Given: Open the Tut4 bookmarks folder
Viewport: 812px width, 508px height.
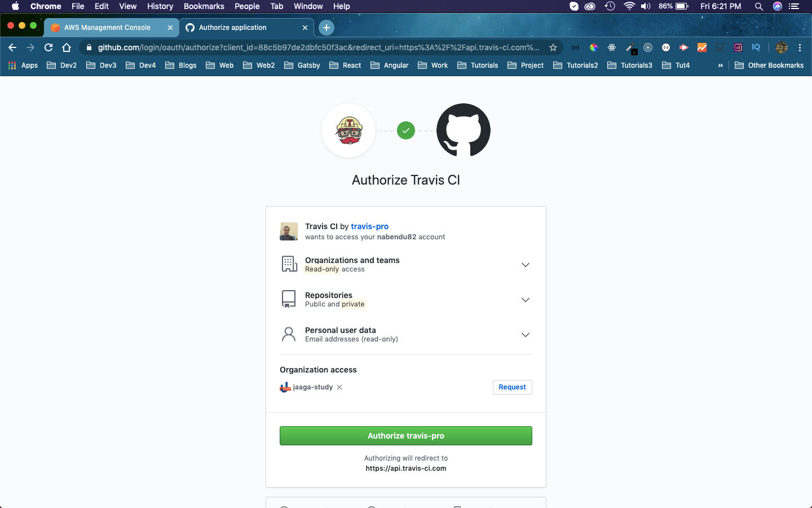Looking at the screenshot, I should tap(676, 65).
